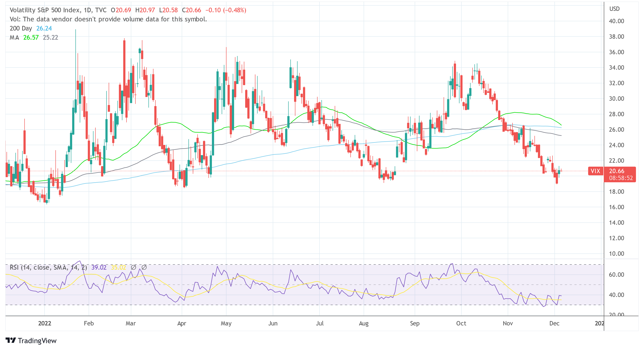Click the yellow RSI SMA value 35.02

pyautogui.click(x=118, y=267)
